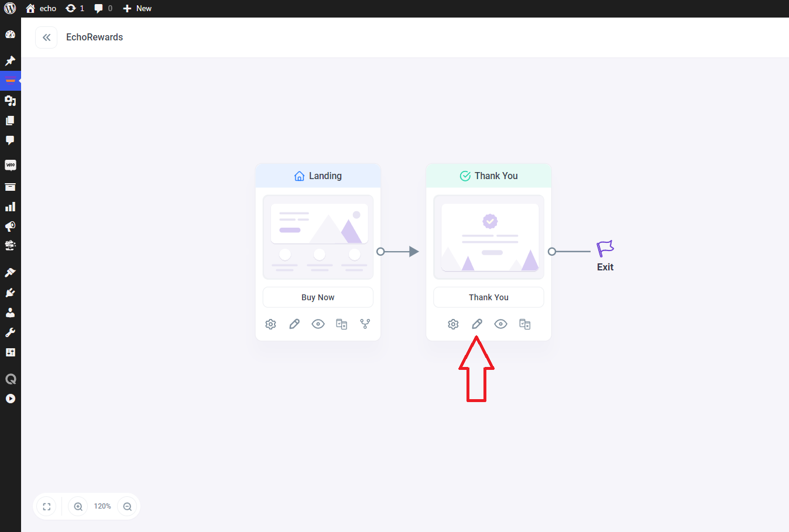Click the Buy Now button

point(318,297)
